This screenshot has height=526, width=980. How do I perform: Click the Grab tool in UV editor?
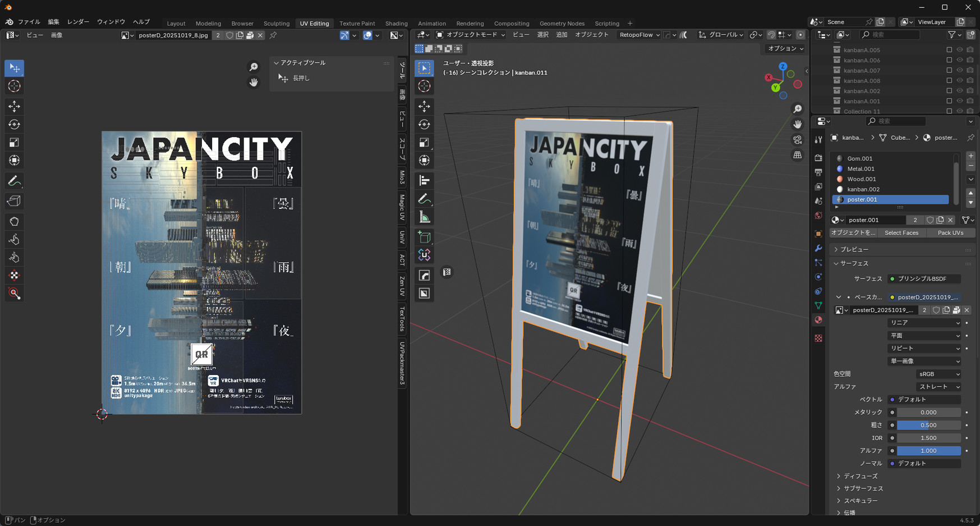point(14,221)
